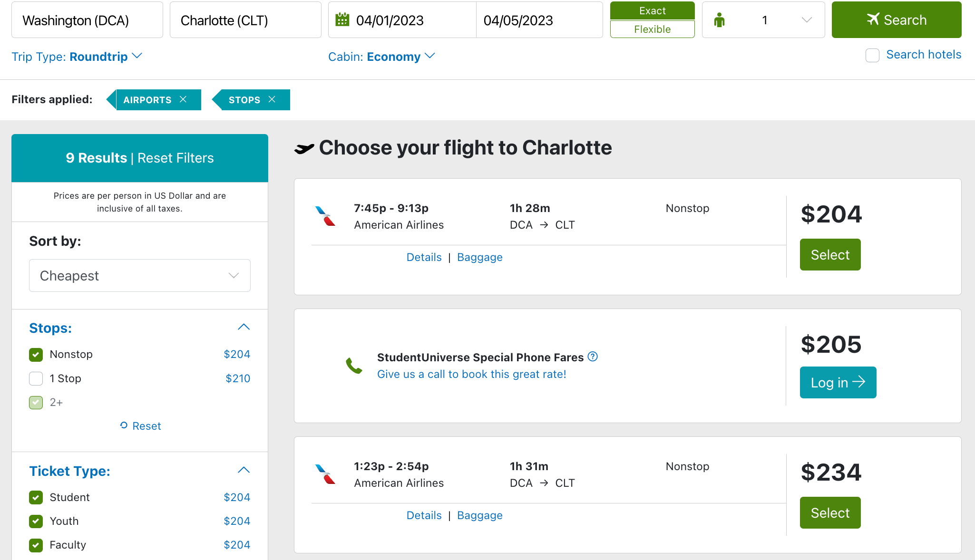Edit the Washington (DCA) origin field

[x=87, y=20]
